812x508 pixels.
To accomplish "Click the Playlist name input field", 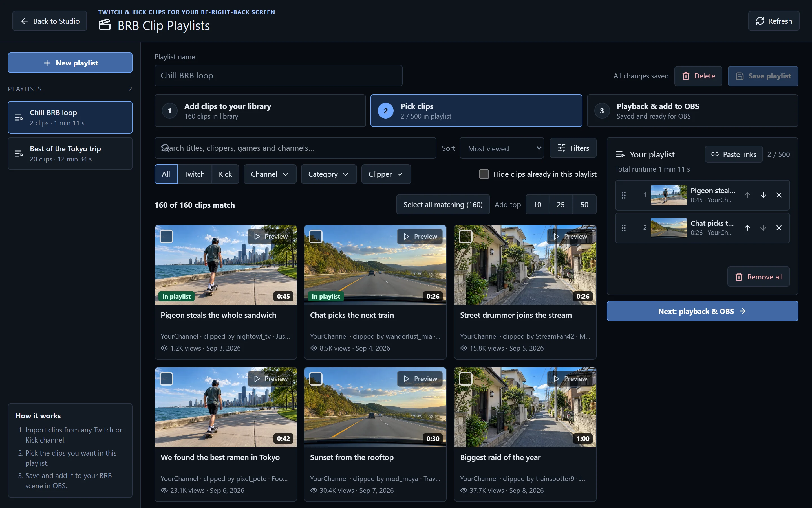I will click(x=278, y=76).
